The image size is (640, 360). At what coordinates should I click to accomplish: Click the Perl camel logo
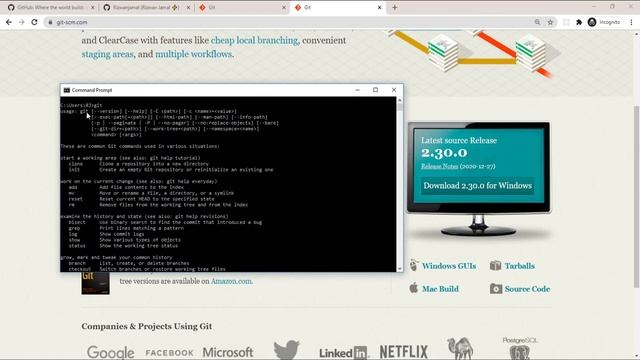[x=460, y=348]
